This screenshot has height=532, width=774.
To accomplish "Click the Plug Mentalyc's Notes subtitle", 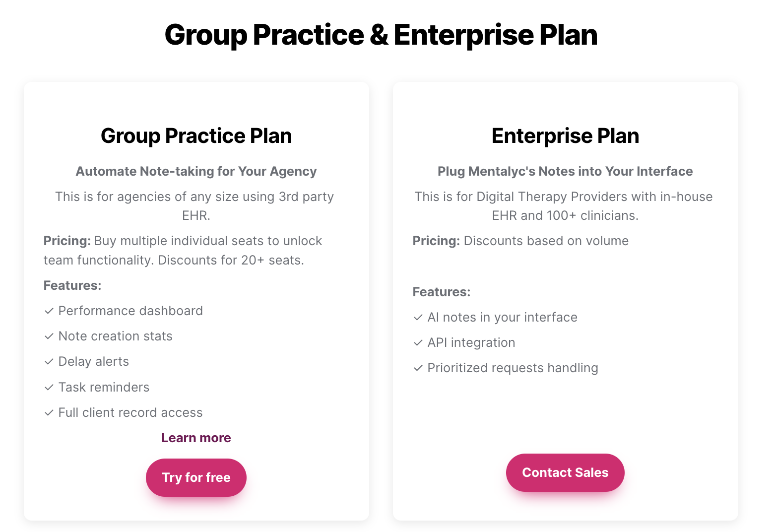I will tap(565, 171).
